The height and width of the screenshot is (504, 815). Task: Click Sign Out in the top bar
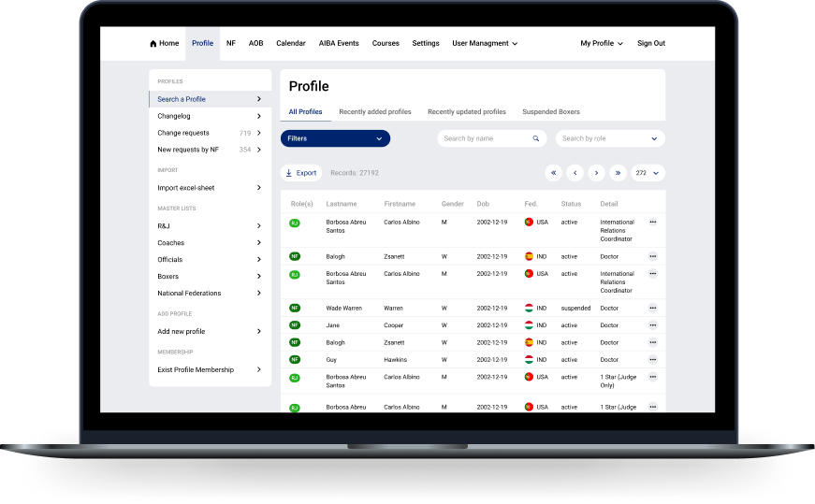pos(651,44)
